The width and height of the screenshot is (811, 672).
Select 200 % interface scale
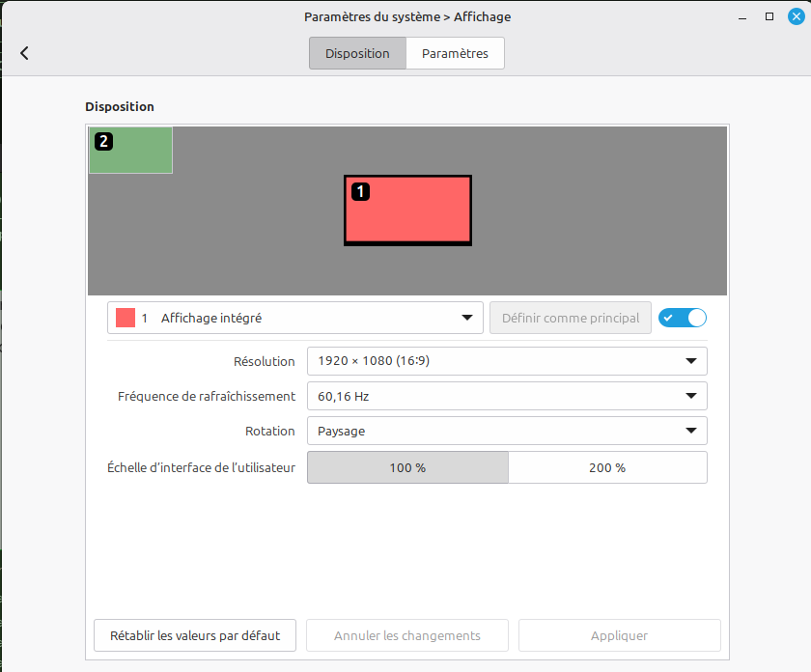(x=607, y=467)
